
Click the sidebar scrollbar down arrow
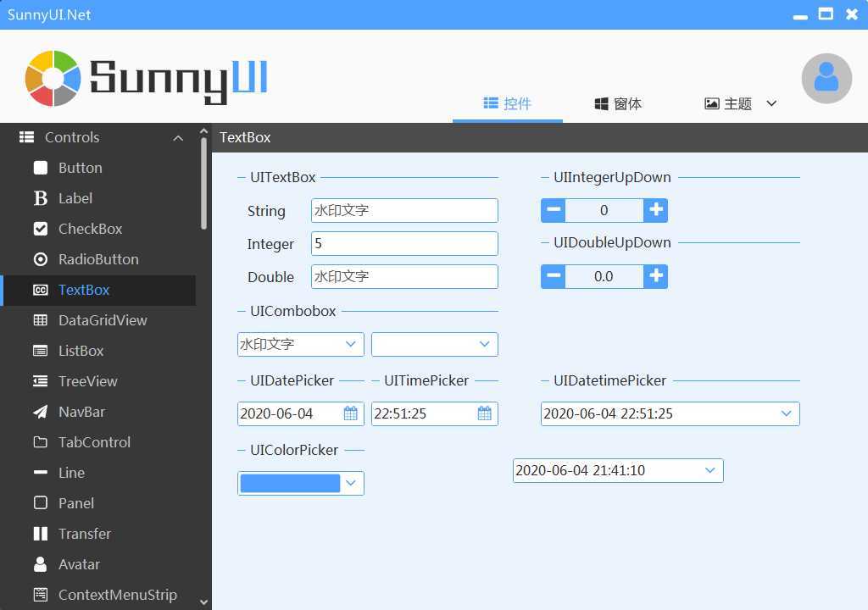(x=203, y=602)
